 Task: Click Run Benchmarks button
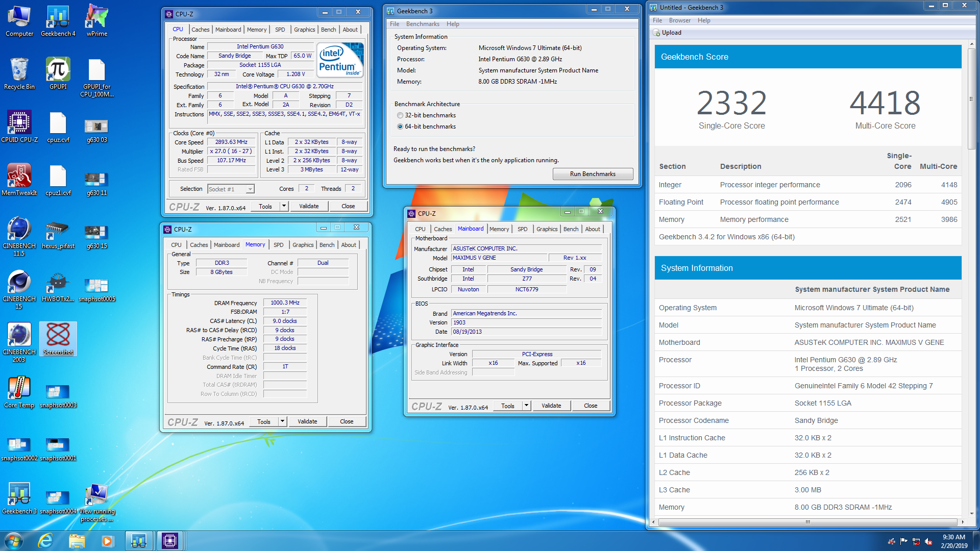[593, 174]
